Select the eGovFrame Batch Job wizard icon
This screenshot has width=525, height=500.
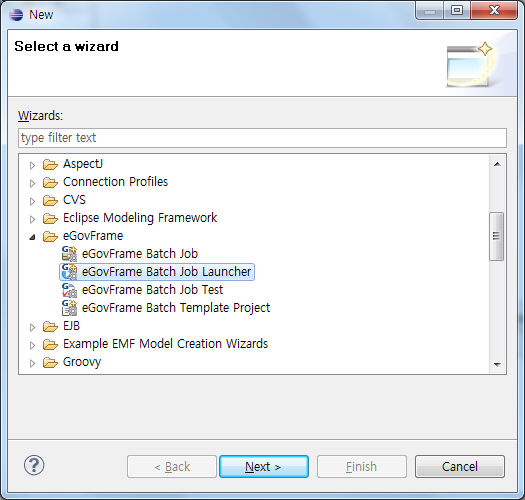[x=69, y=254]
